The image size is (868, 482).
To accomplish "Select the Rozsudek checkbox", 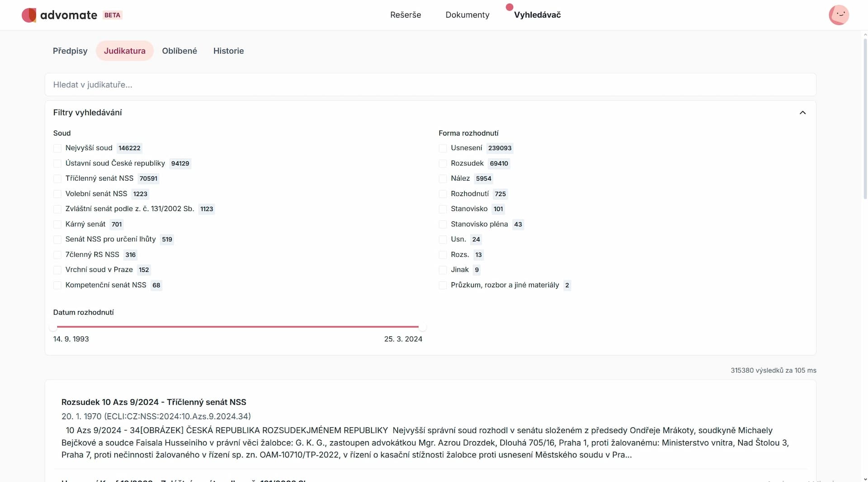I will point(443,164).
